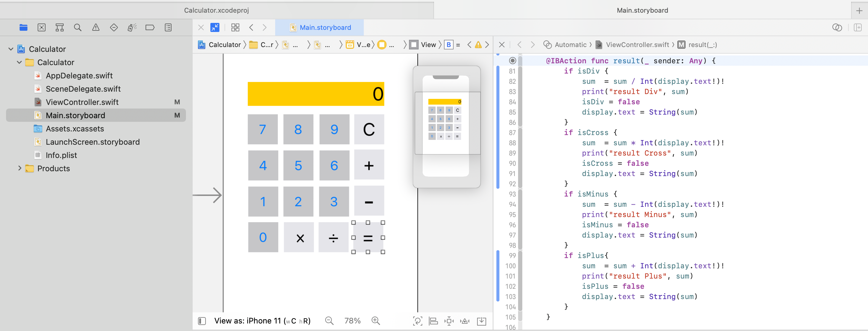
Task: Click the Embed In icon
Action: point(482,321)
